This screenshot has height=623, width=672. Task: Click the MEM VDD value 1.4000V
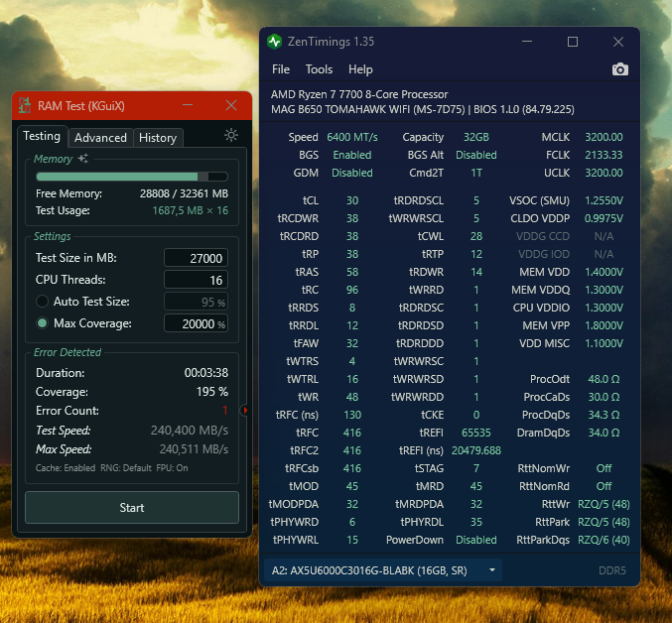(604, 273)
